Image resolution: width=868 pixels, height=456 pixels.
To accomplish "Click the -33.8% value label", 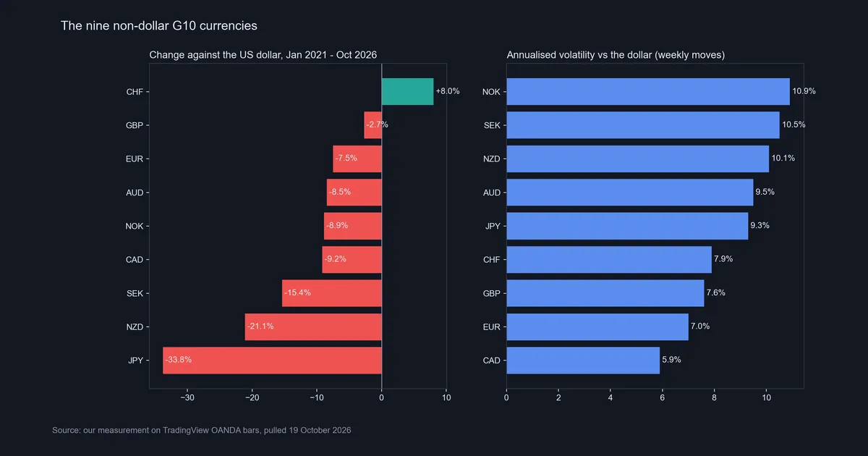I will tap(179, 360).
